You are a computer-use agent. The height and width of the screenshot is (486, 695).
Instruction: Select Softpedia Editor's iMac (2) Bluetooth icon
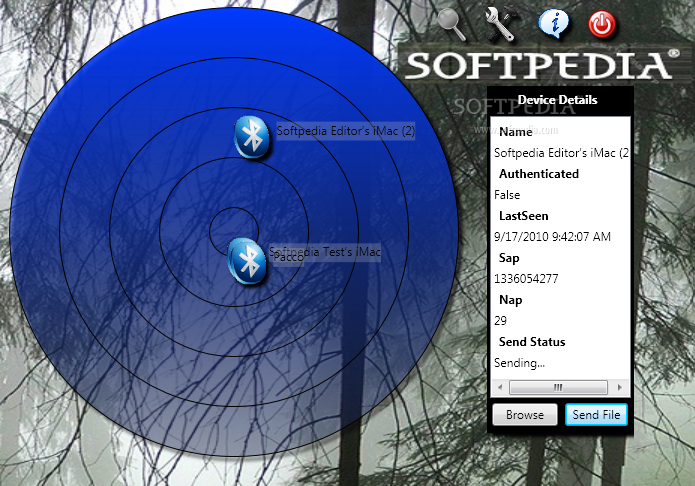(251, 137)
